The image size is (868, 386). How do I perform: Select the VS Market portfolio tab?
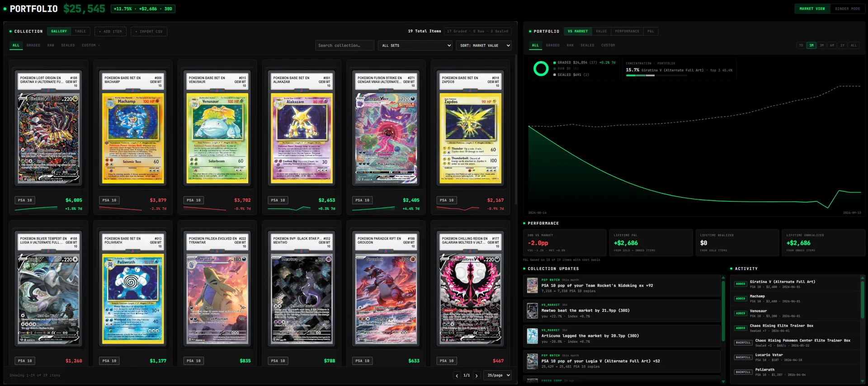point(578,31)
